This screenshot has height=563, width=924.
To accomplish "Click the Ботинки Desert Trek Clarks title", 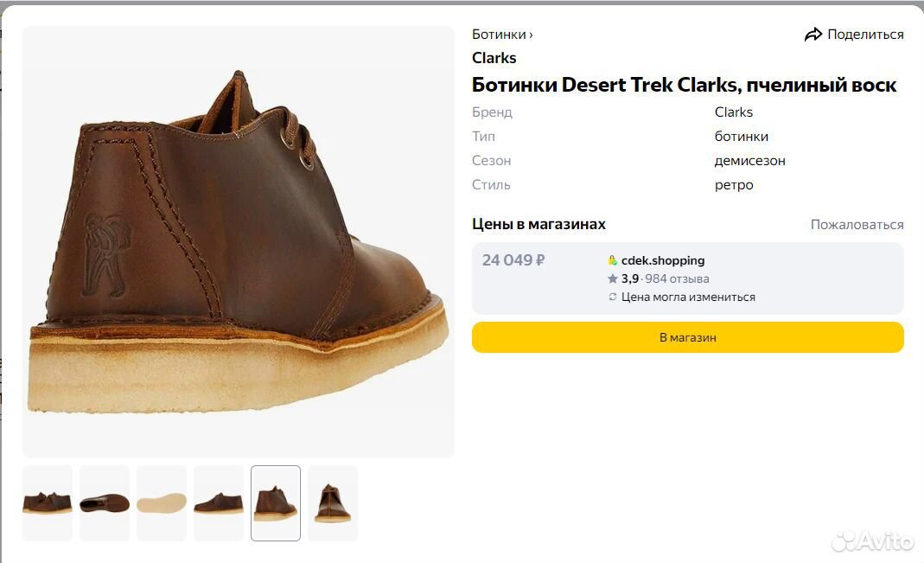I will click(x=684, y=85).
